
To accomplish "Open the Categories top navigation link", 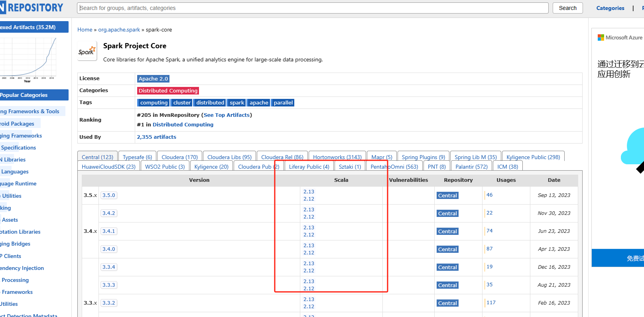I will (x=610, y=8).
